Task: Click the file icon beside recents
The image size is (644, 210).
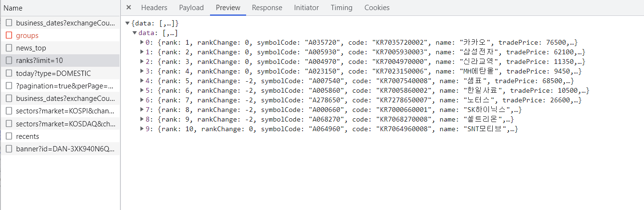Action: [9, 136]
